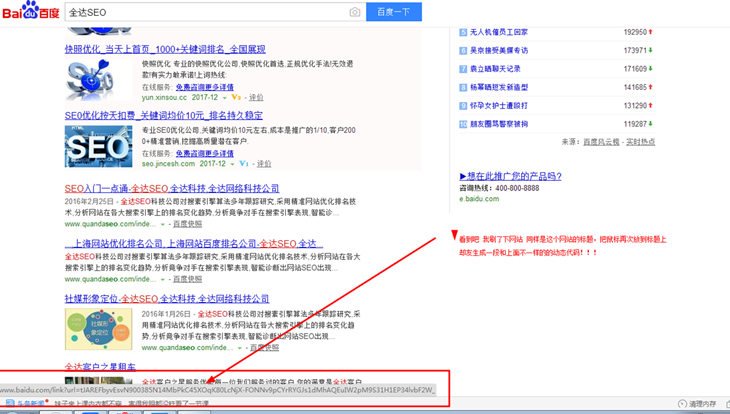Open 社媒形象定位-全达SEO result title
The width and height of the screenshot is (730, 414).
167,299
